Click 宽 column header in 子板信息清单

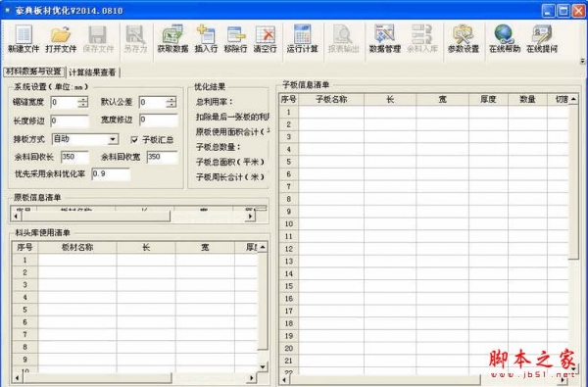(443, 99)
